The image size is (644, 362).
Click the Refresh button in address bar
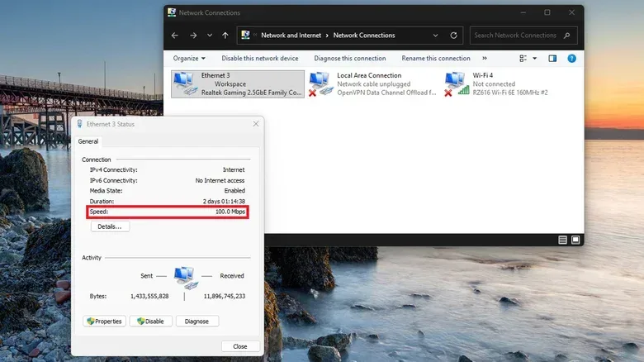[x=453, y=36]
